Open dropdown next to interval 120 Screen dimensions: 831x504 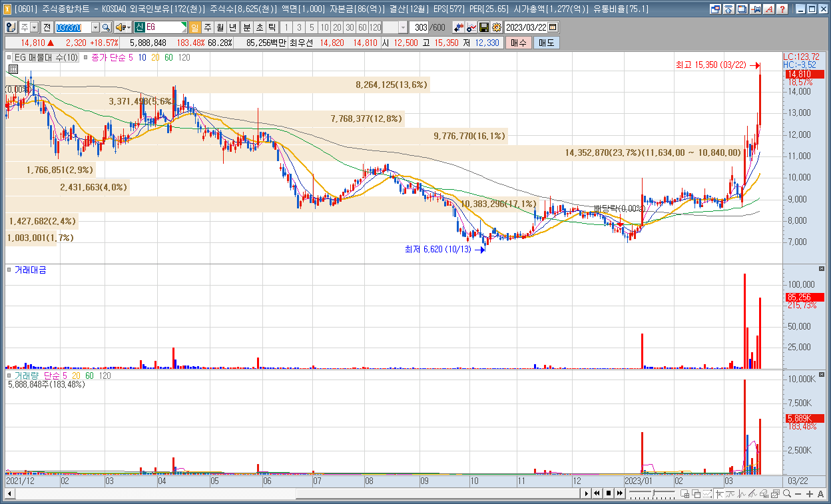403,27
